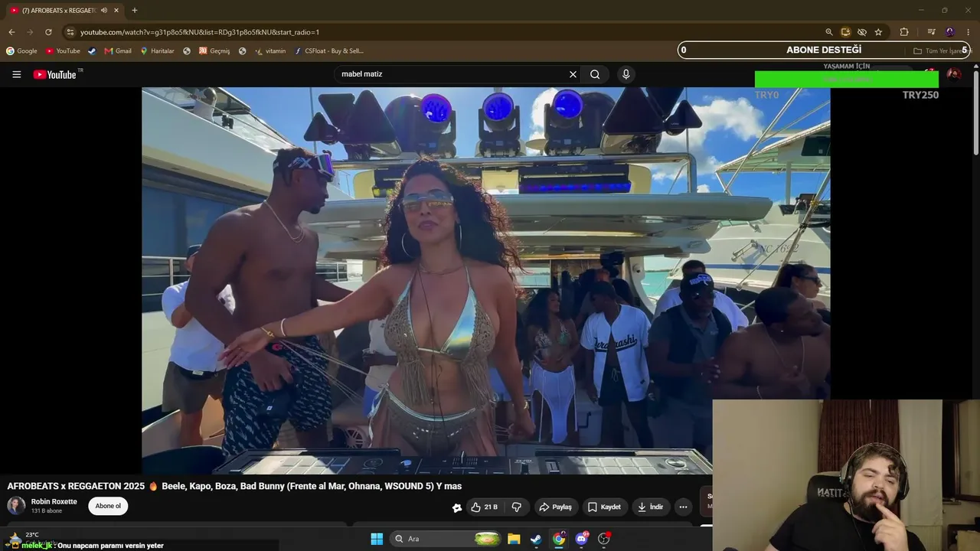
Task: Download the video using İndir
Action: [650, 507]
